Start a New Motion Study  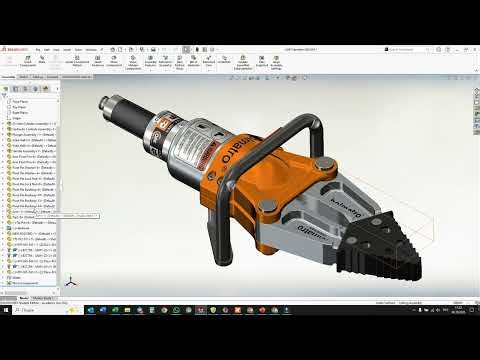[x=180, y=63]
